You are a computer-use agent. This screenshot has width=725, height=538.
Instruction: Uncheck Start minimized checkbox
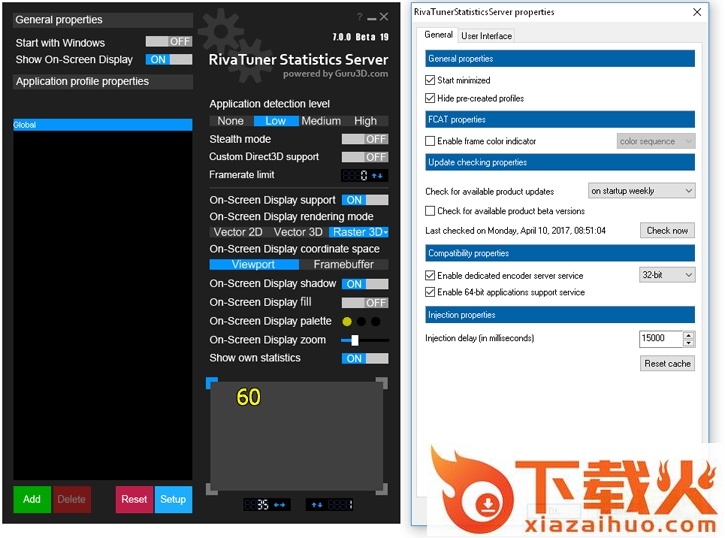coord(430,80)
